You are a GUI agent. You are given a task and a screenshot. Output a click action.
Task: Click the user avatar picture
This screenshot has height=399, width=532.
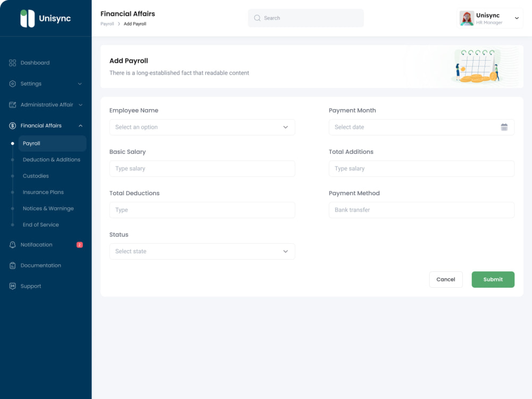467,18
